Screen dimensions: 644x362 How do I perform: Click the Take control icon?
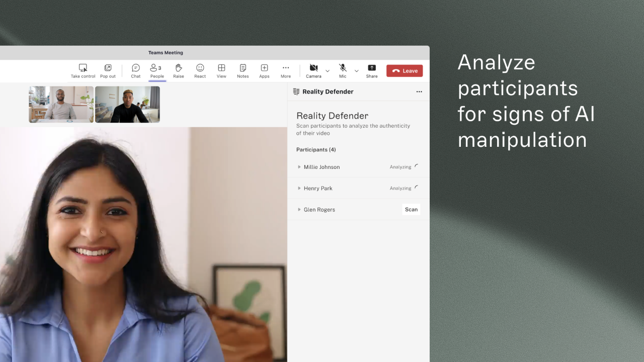(x=83, y=68)
